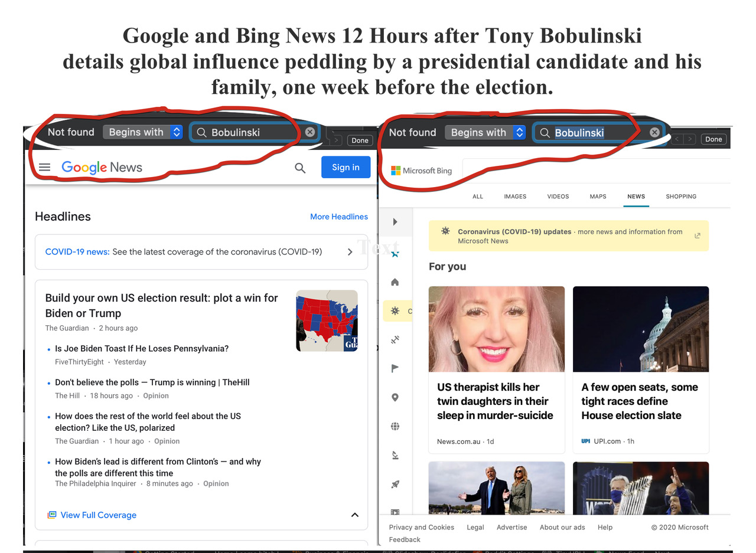Open the Capitol building photo thumbnail
Viewport: 756px width, 553px height.
point(641,329)
